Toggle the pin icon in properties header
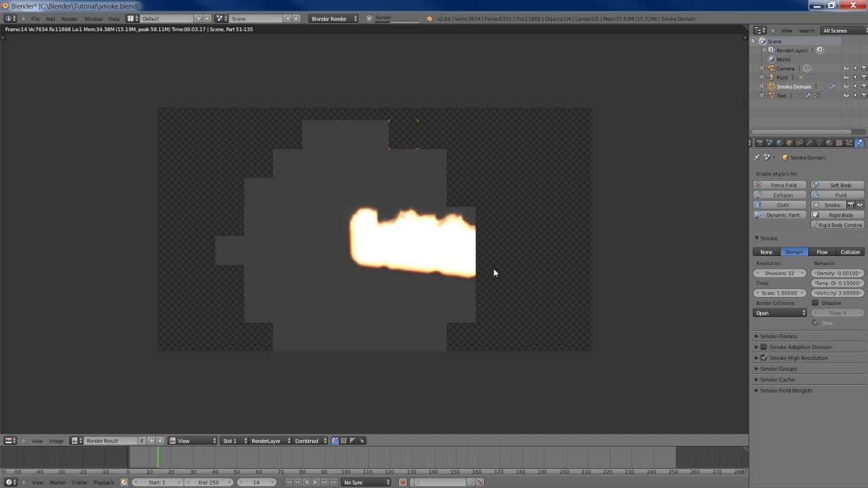 (x=757, y=157)
